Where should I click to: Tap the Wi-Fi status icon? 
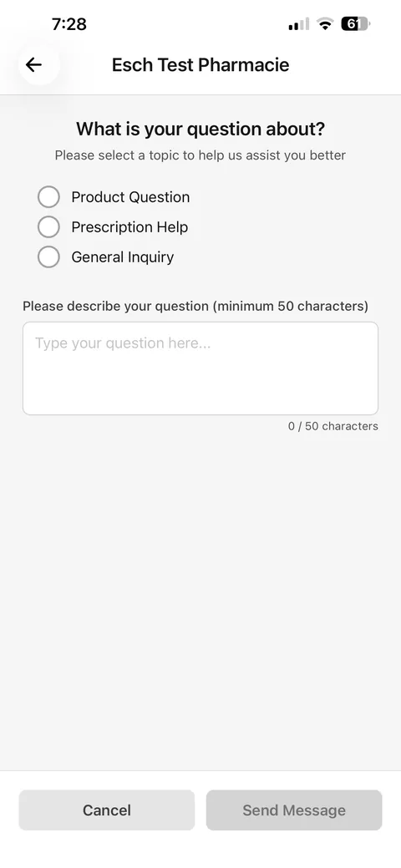[x=325, y=23]
